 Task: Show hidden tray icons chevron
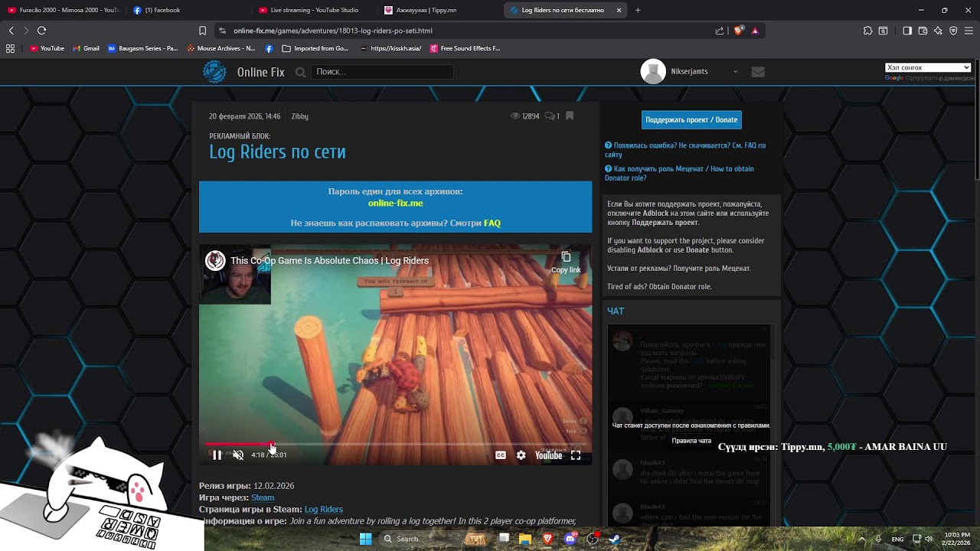862,539
